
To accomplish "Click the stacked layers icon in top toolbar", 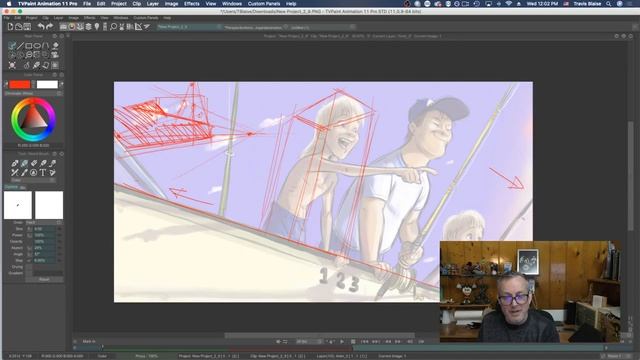I will point(88,27).
